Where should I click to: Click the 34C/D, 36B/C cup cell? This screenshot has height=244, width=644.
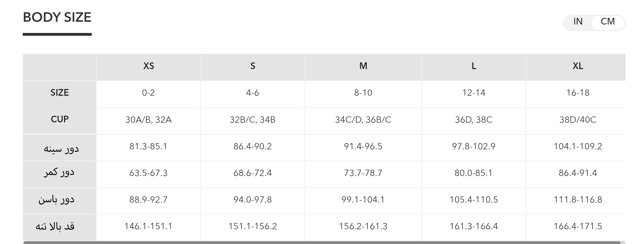pyautogui.click(x=363, y=120)
